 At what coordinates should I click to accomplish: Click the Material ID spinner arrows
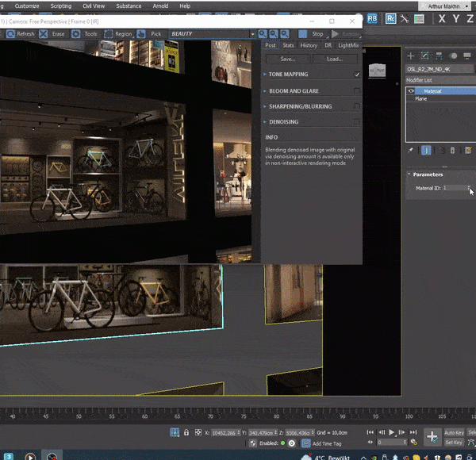click(x=469, y=188)
